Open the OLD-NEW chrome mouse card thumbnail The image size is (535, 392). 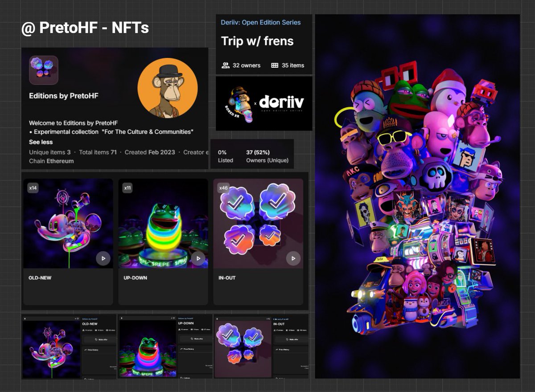[68, 224]
